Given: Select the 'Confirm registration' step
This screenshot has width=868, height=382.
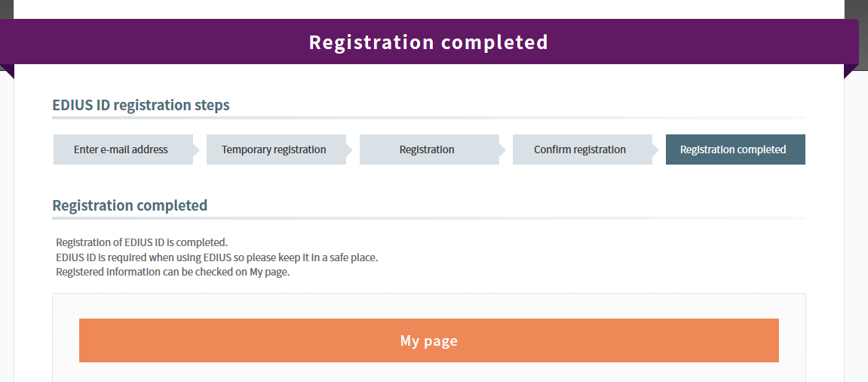Looking at the screenshot, I should [580, 149].
